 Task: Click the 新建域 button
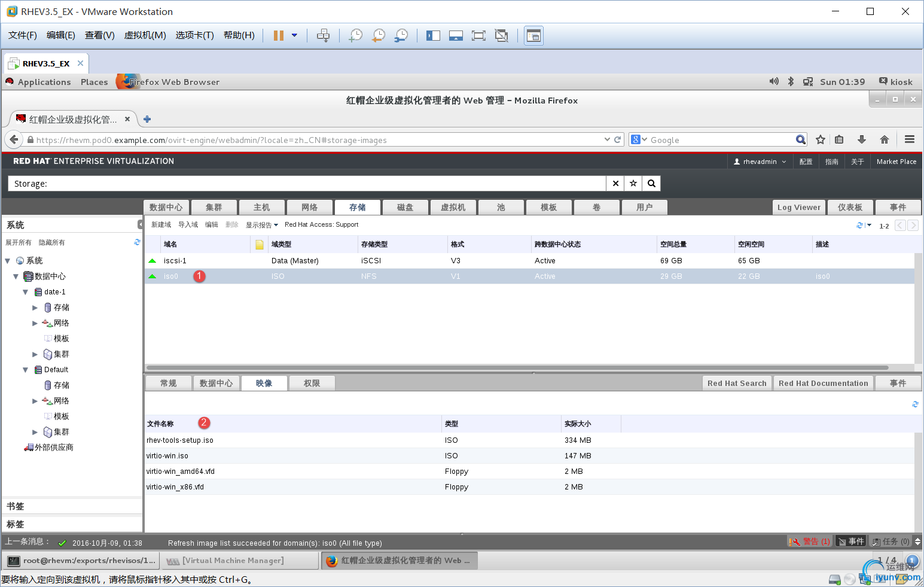[x=161, y=225]
